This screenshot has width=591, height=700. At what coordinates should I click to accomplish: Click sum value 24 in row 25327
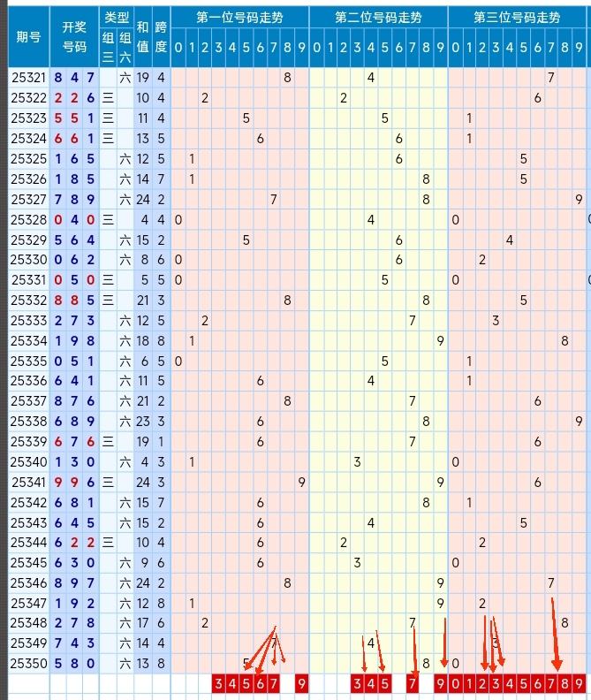pos(143,200)
